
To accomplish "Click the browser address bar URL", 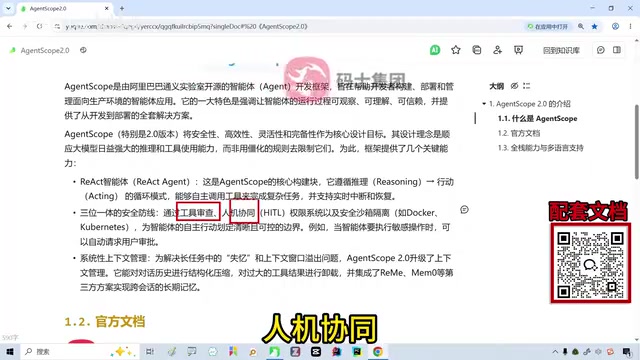I will click(x=187, y=26).
